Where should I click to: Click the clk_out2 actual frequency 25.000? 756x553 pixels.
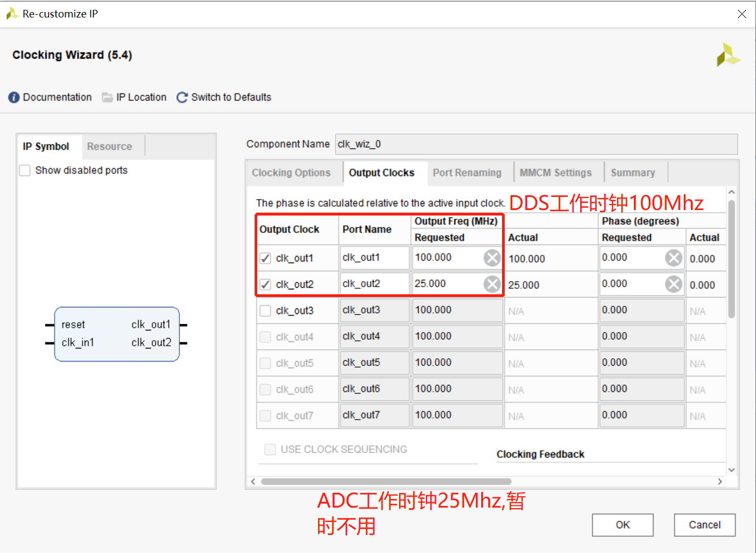(x=524, y=285)
